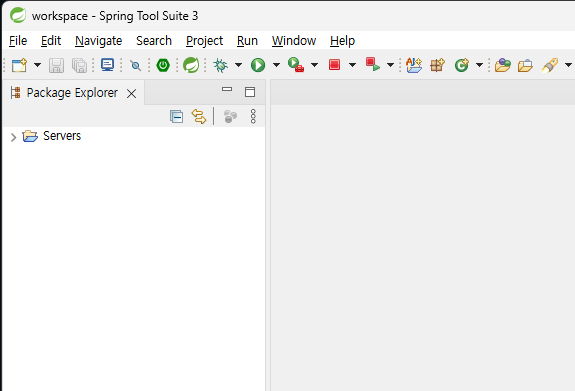Image resolution: width=575 pixels, height=391 pixels.
Task: Click the Save toolbar icon
Action: pyautogui.click(x=56, y=65)
